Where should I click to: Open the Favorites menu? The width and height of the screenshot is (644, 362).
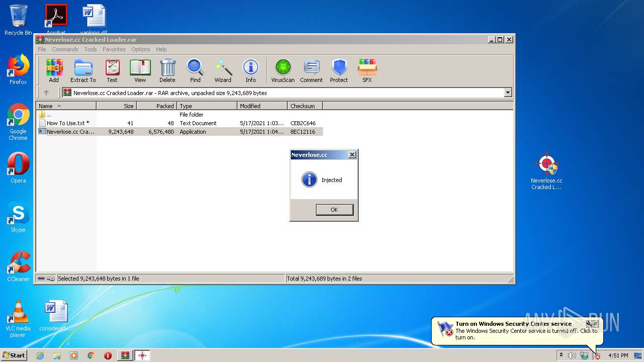[x=114, y=49]
